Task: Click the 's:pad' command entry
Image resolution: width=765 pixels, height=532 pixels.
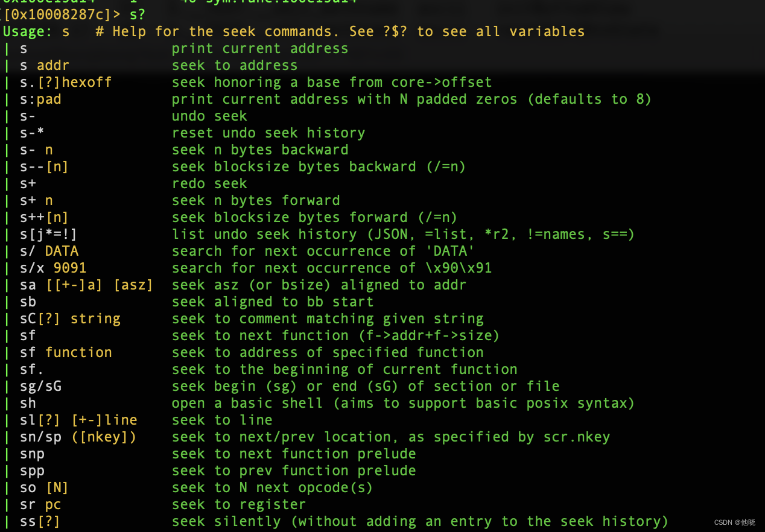Action: click(x=40, y=99)
